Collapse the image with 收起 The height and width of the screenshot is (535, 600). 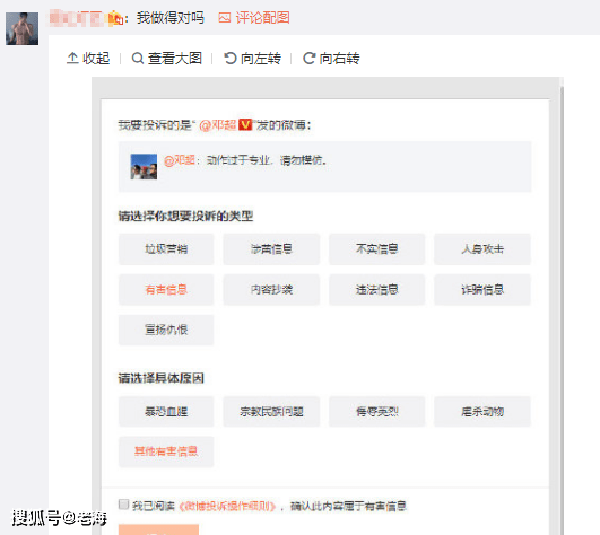(96, 58)
